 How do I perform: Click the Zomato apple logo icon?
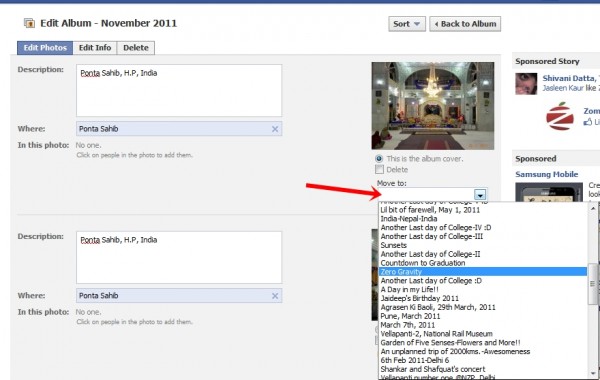[559, 116]
